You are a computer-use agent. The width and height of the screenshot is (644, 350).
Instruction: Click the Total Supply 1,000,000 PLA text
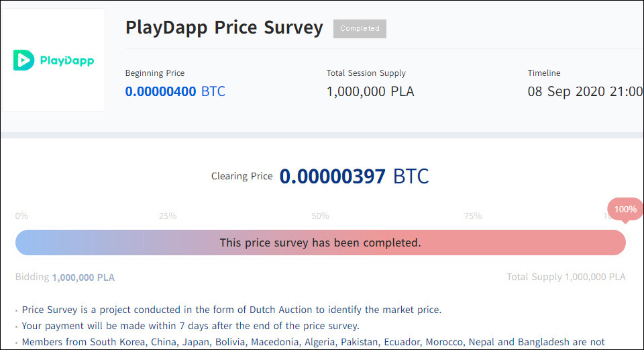click(566, 277)
